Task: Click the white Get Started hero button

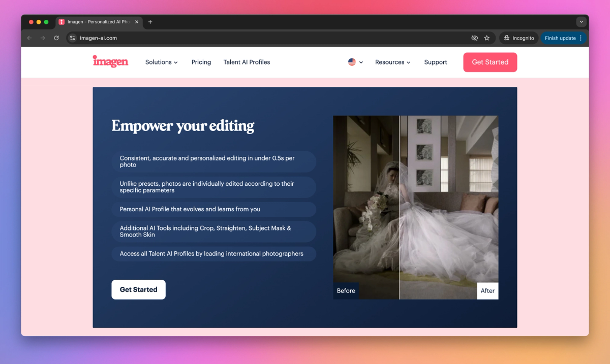Action: (138, 289)
